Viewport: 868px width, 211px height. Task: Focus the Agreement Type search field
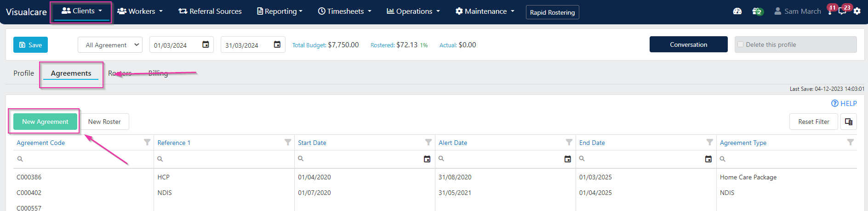[x=787, y=159]
